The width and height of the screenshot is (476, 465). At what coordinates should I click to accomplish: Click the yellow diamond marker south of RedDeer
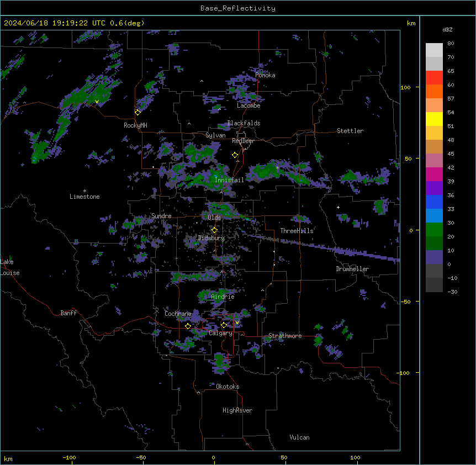235,155
